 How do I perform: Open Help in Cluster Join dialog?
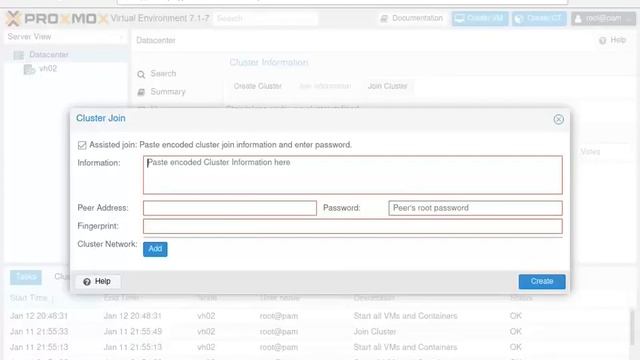(x=98, y=281)
